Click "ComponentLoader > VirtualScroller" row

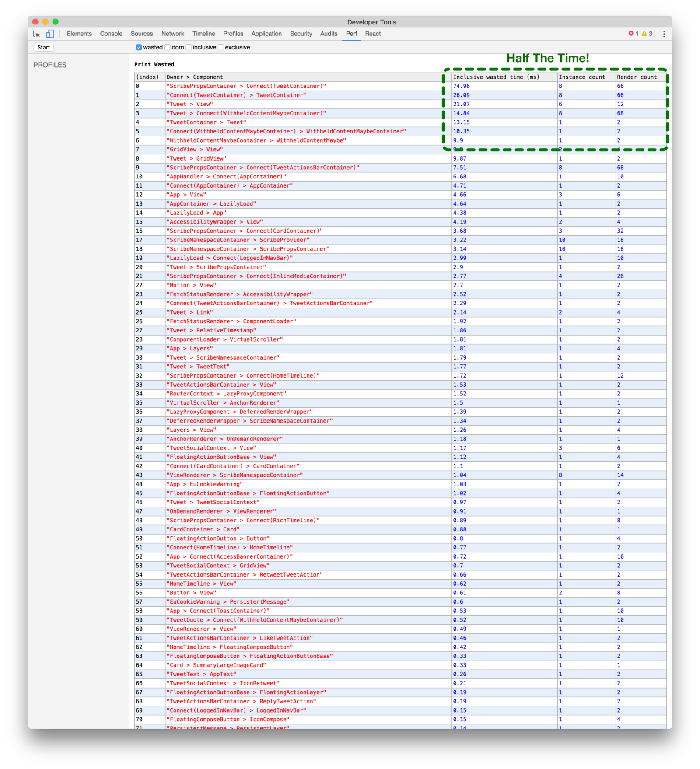tap(400, 339)
